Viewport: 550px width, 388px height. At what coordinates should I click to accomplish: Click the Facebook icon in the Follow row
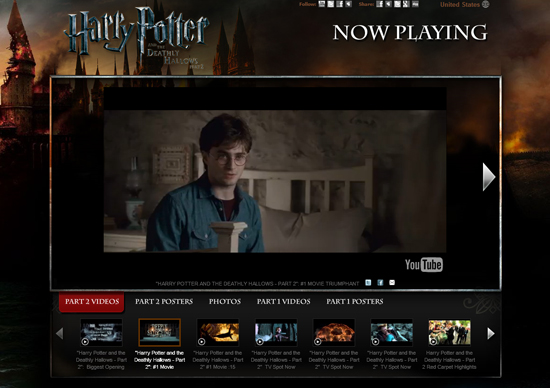coord(340,4)
